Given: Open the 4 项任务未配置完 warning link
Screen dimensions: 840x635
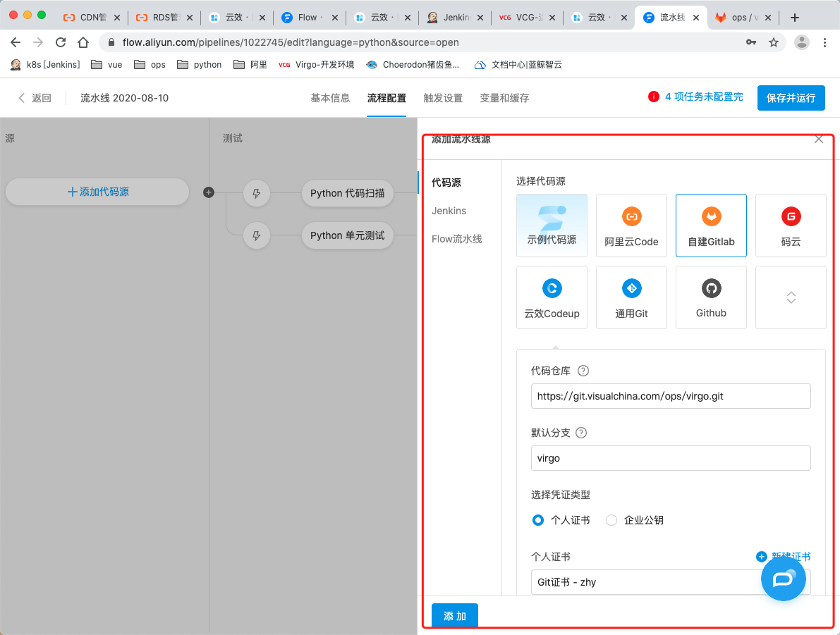Looking at the screenshot, I should tap(704, 97).
